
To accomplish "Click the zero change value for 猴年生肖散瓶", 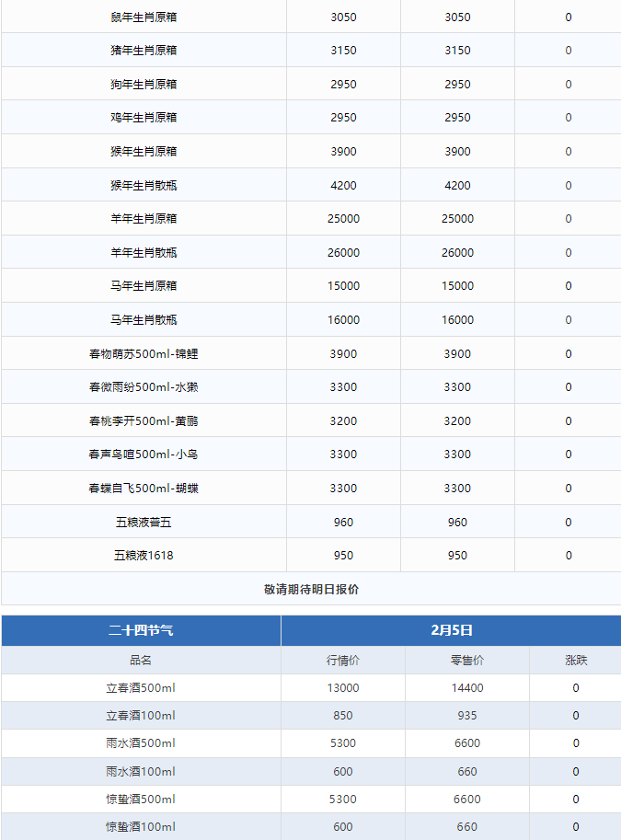I will pos(569,185).
